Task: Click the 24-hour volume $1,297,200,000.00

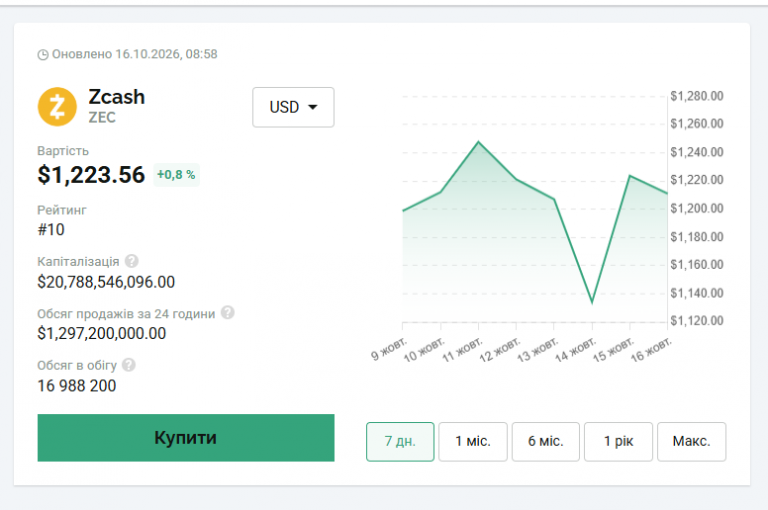Action: pos(102,334)
